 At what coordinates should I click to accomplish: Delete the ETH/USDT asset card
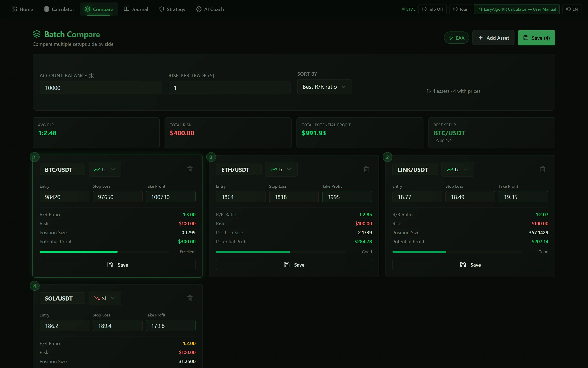pos(366,169)
